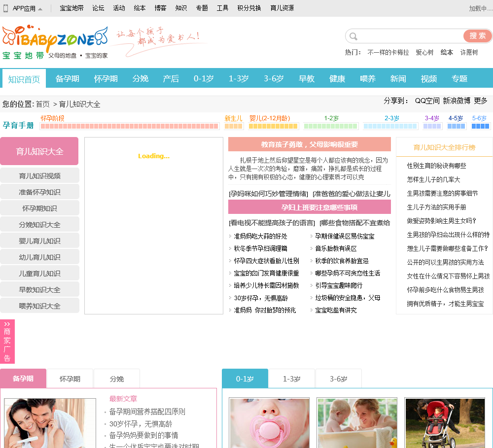Click the magnifier icon in the search box
The height and width of the screenshot is (448, 493).
(x=353, y=36)
